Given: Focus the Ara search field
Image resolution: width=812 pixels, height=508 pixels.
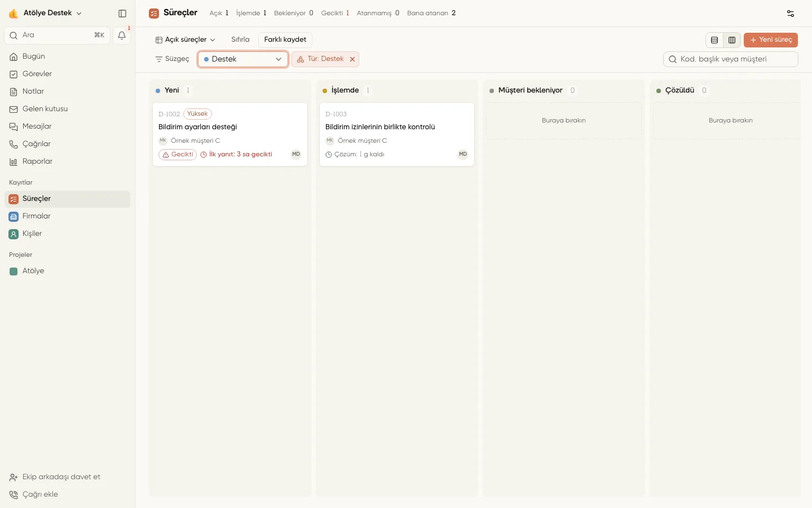Looking at the screenshot, I should (57, 36).
